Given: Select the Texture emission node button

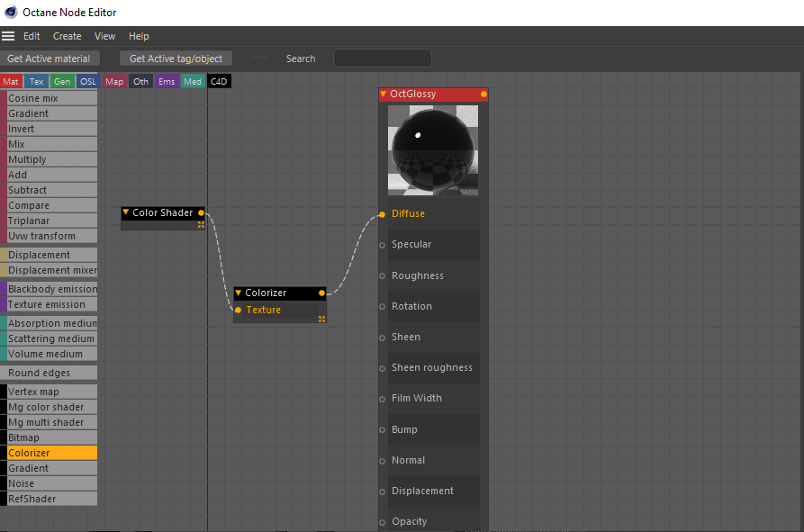Looking at the screenshot, I should click(49, 304).
